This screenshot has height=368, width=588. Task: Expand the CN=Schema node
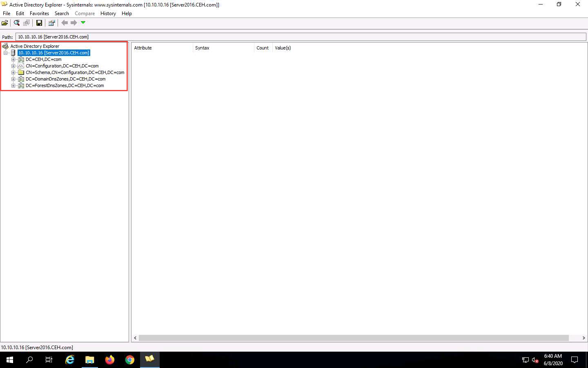tap(13, 72)
